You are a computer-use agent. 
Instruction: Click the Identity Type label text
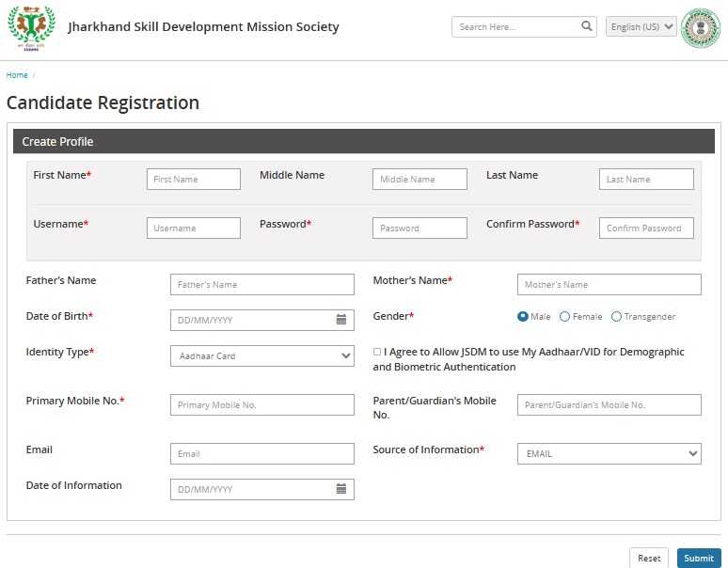coord(59,352)
